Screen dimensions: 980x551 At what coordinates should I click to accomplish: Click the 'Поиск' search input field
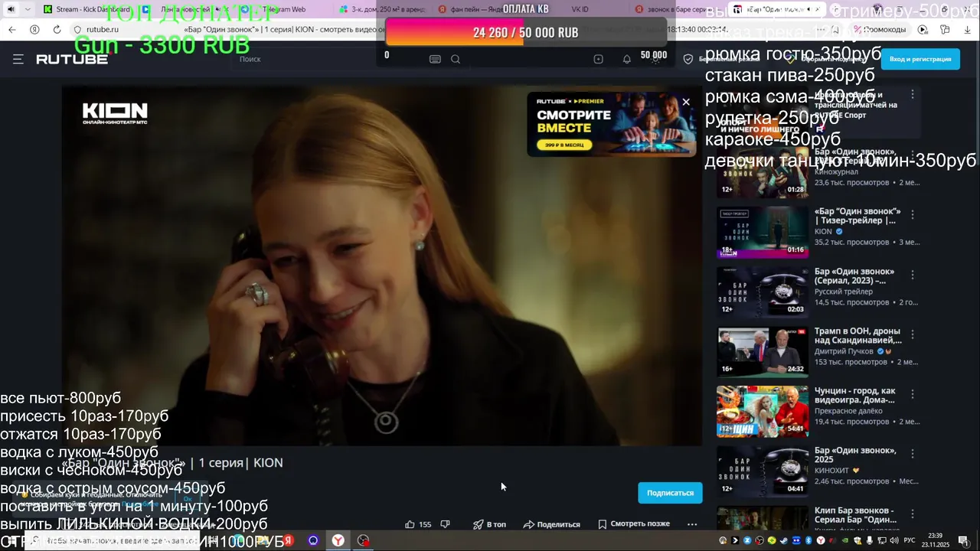click(x=329, y=59)
